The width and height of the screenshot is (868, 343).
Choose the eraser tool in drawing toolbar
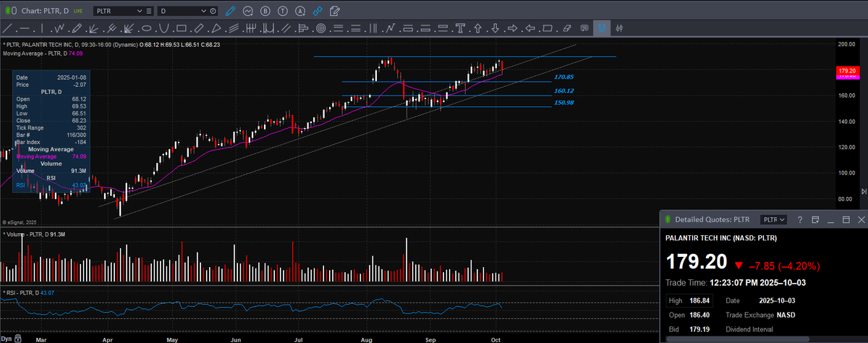[x=566, y=28]
